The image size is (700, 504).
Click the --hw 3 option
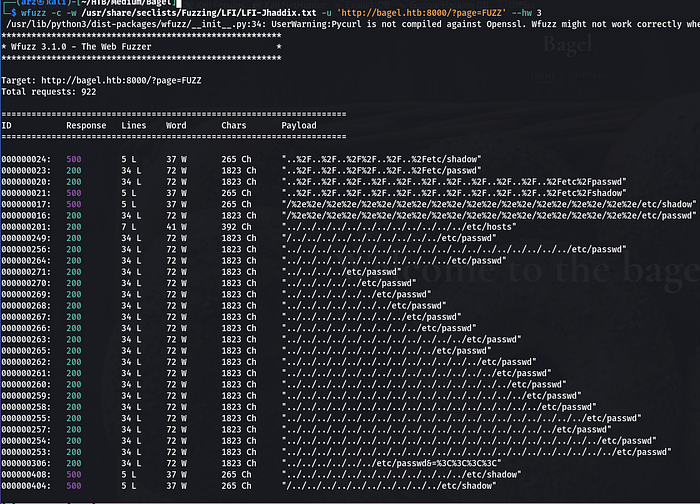click(527, 13)
